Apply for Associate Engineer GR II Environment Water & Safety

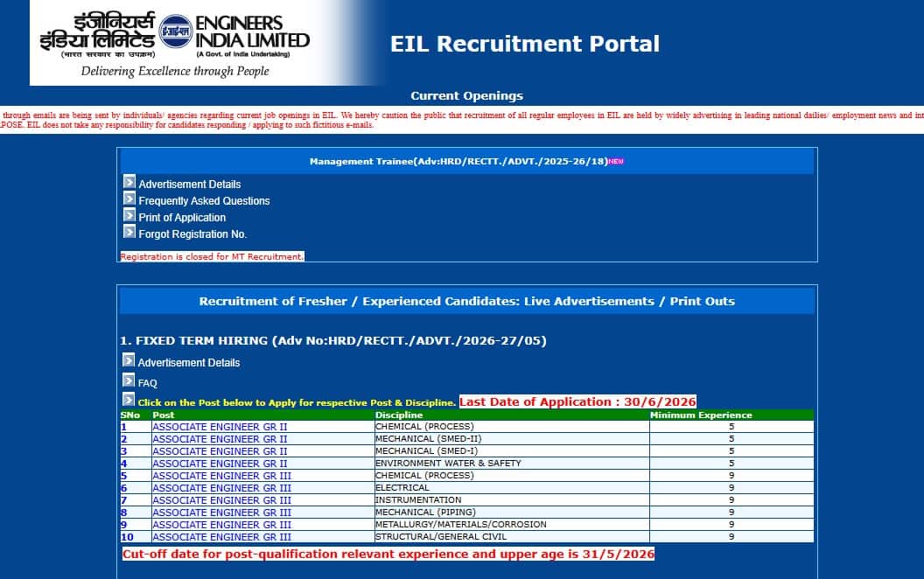[220, 464]
